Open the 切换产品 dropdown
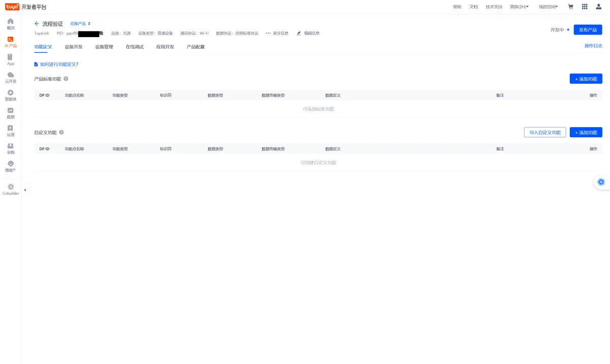The width and height of the screenshot is (610, 364). coord(80,24)
